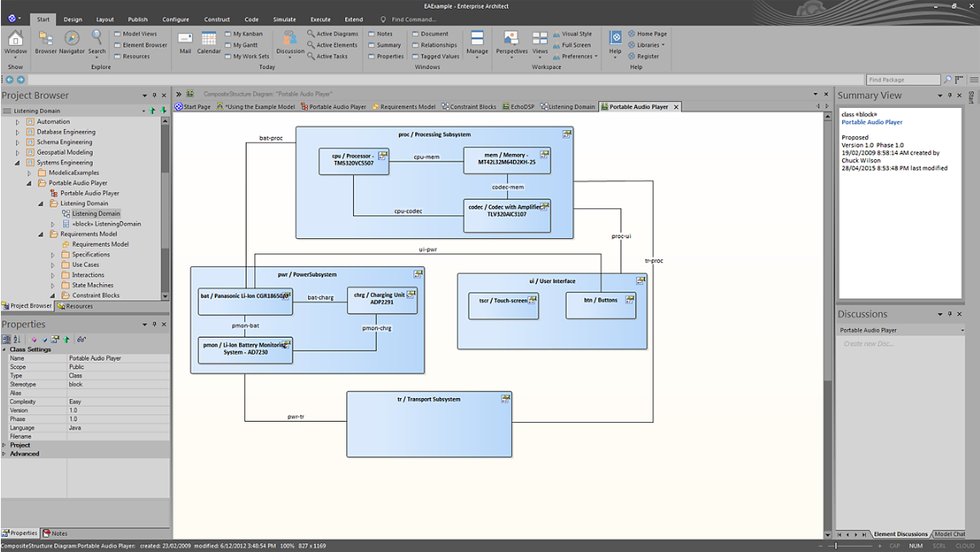This screenshot has width=980, height=552.
Task: Click Full Screen workspace button
Action: coord(572,45)
